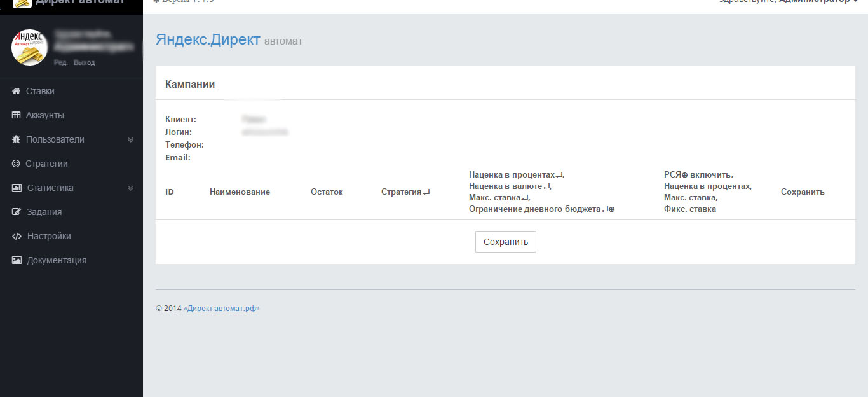This screenshot has width=868, height=397.
Task: Click the bar chart icon next to Статистика
Action: [x=17, y=188]
